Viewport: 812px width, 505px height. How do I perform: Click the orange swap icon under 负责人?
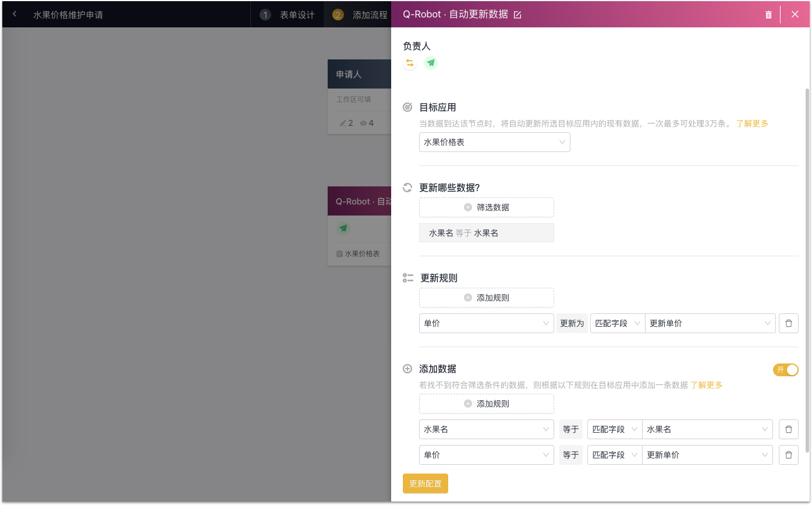pyautogui.click(x=410, y=63)
